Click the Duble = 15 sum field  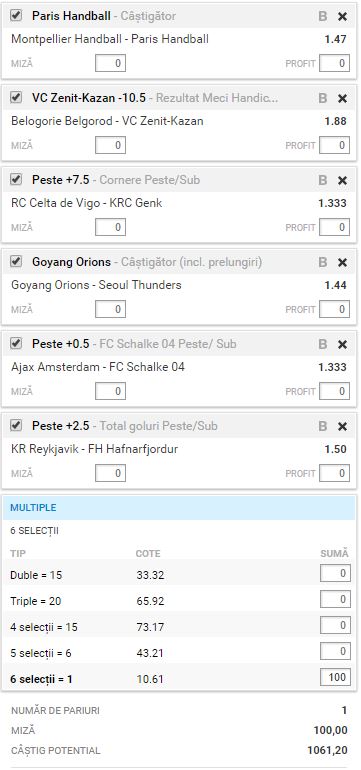tap(335, 574)
